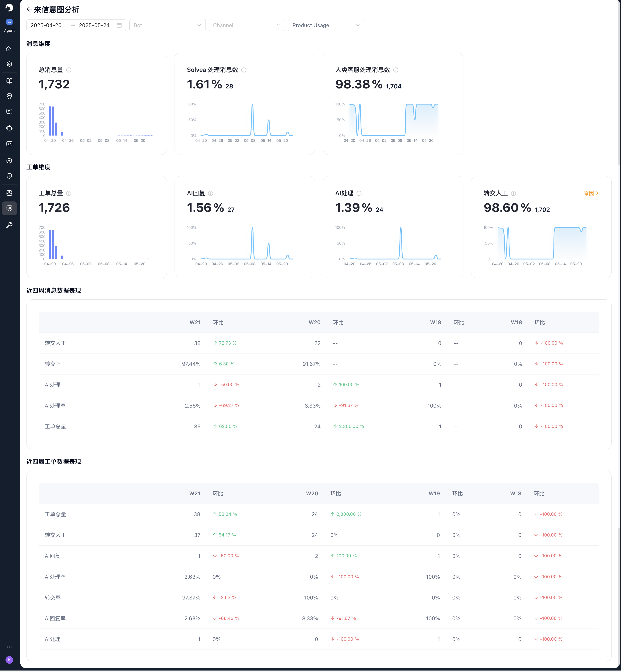Click the start date 2025-04-20 field

pyautogui.click(x=46, y=25)
